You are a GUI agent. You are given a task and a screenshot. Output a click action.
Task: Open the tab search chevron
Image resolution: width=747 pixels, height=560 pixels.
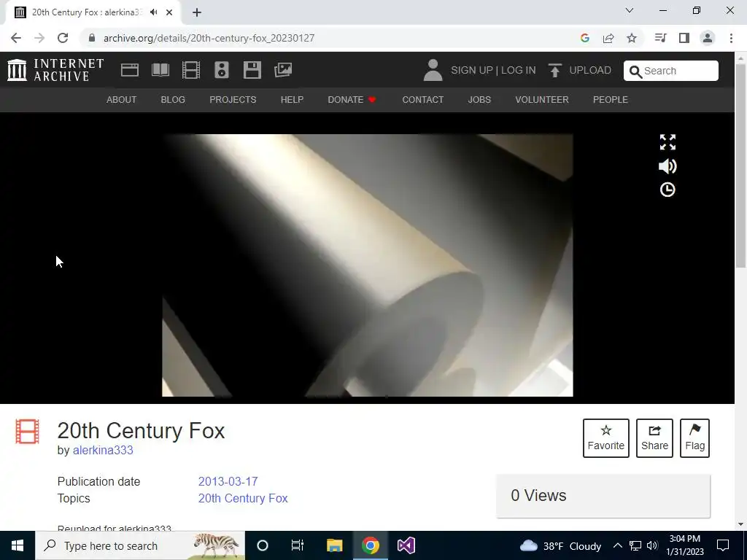click(630, 10)
